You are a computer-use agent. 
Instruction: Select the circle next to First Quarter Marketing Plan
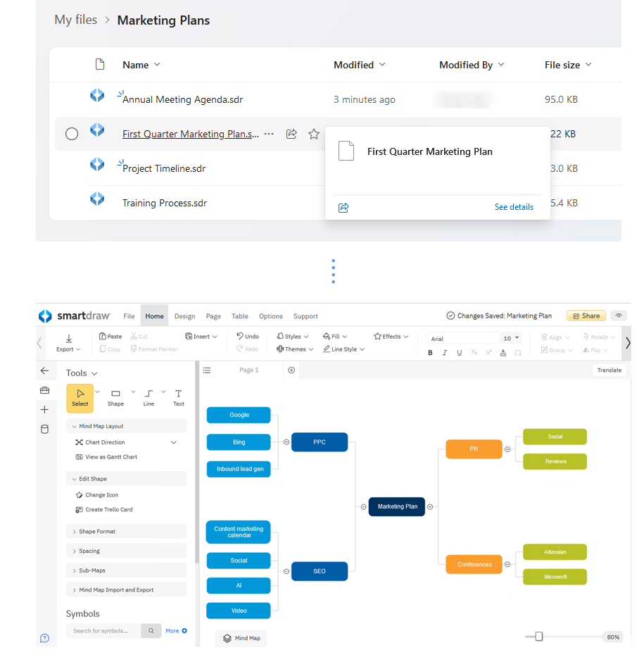(x=72, y=134)
